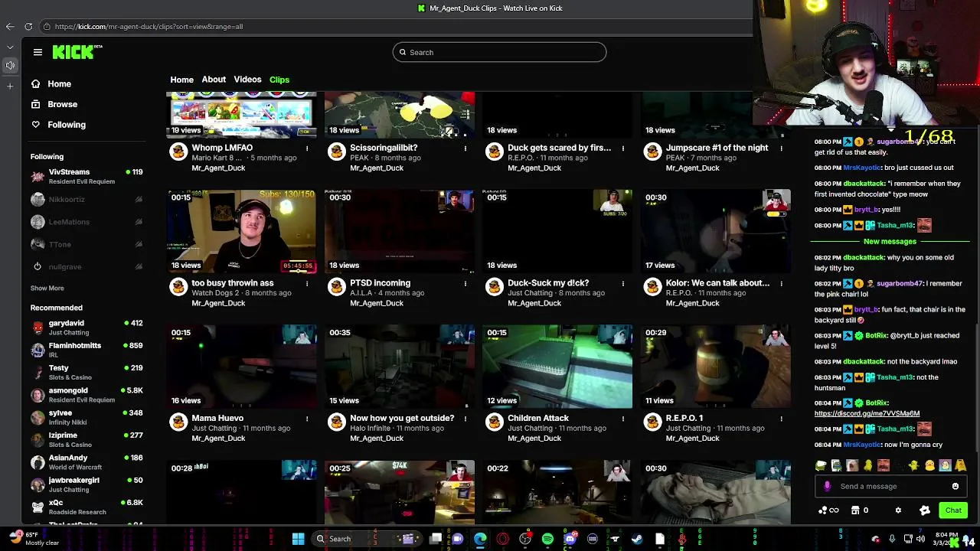Insert the first frog emote in quick emotes
The height and width of the screenshot is (551, 980).
pos(821,465)
